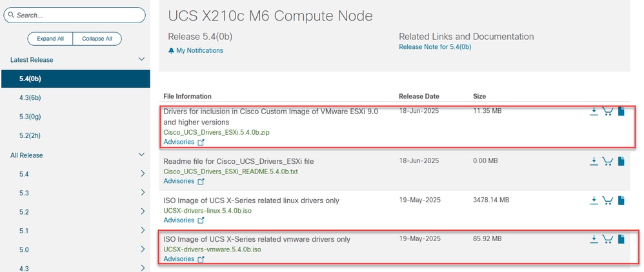This screenshot has width=644, height=272.
Task: Add UCSX-drivers-linux iso to cart
Action: (x=607, y=200)
